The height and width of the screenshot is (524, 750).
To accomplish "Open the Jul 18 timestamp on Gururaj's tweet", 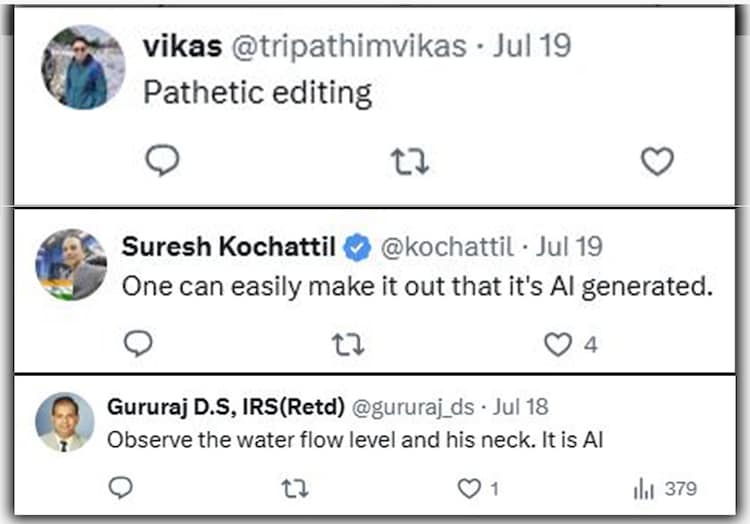I will [x=520, y=408].
